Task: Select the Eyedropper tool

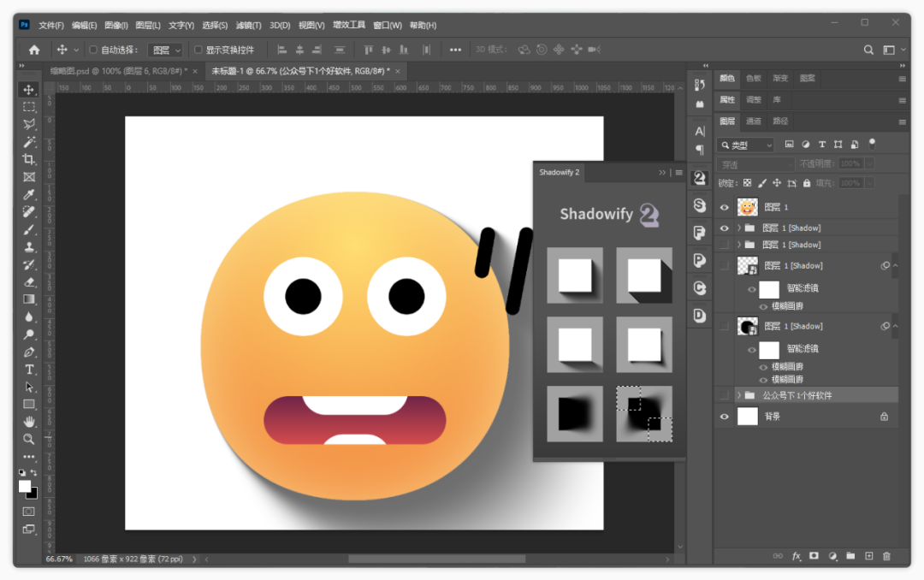Action: [29, 194]
